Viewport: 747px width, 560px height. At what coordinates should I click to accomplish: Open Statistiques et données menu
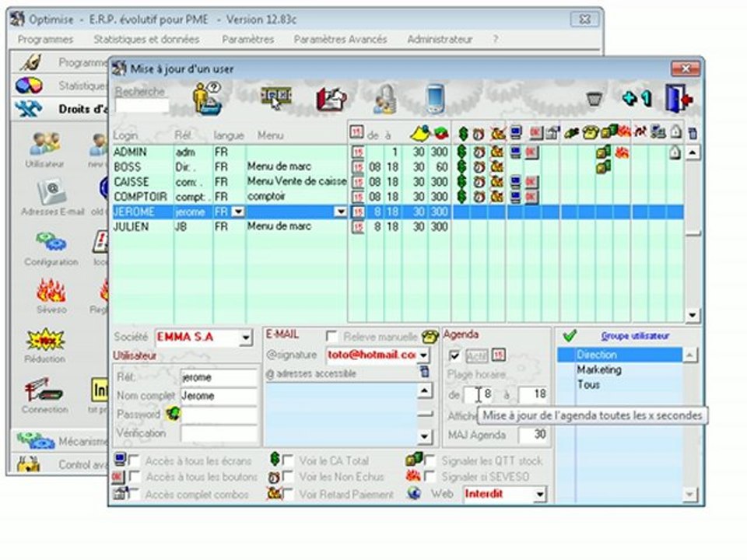146,40
